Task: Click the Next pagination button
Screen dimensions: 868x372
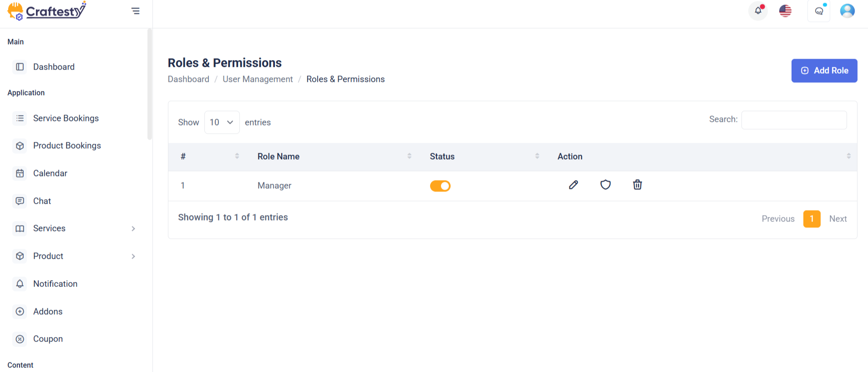Action: [x=838, y=219]
